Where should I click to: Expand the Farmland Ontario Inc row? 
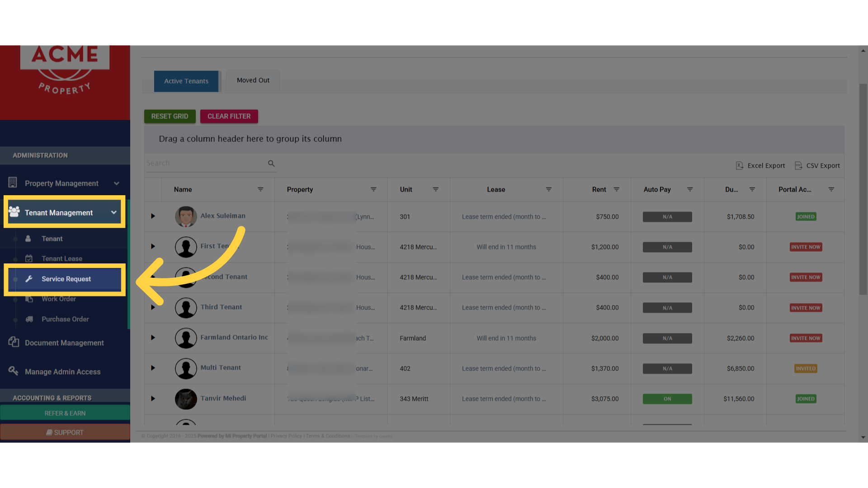click(x=153, y=338)
